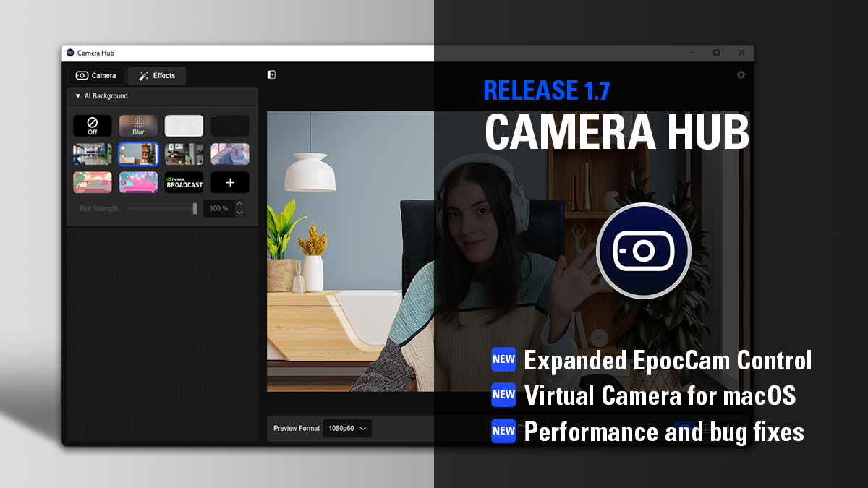868x488 pixels.
Task: Open settings via the gear icon
Action: (x=741, y=75)
